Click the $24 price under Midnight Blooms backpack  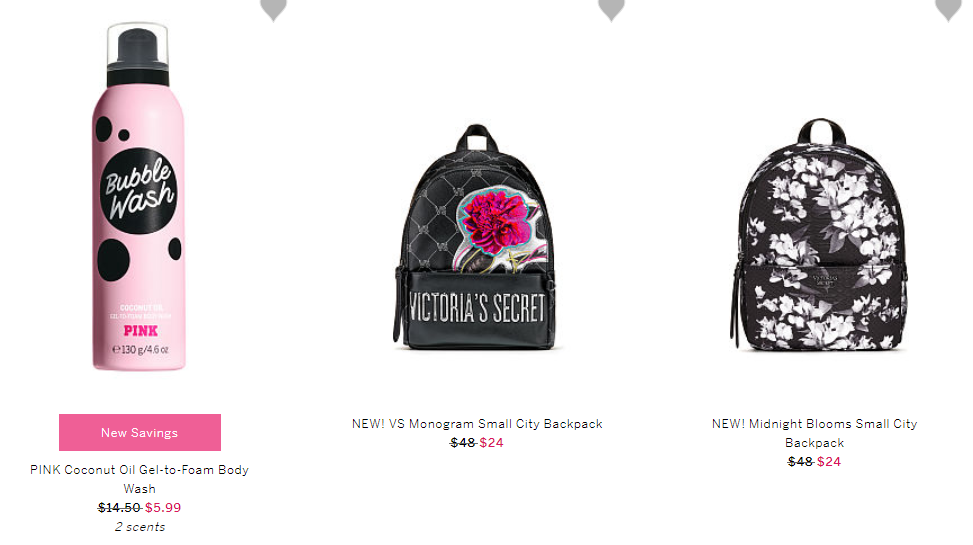(x=829, y=462)
